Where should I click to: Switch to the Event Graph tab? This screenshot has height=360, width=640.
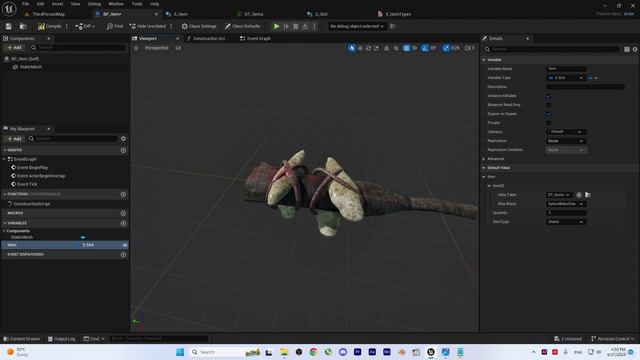click(256, 38)
